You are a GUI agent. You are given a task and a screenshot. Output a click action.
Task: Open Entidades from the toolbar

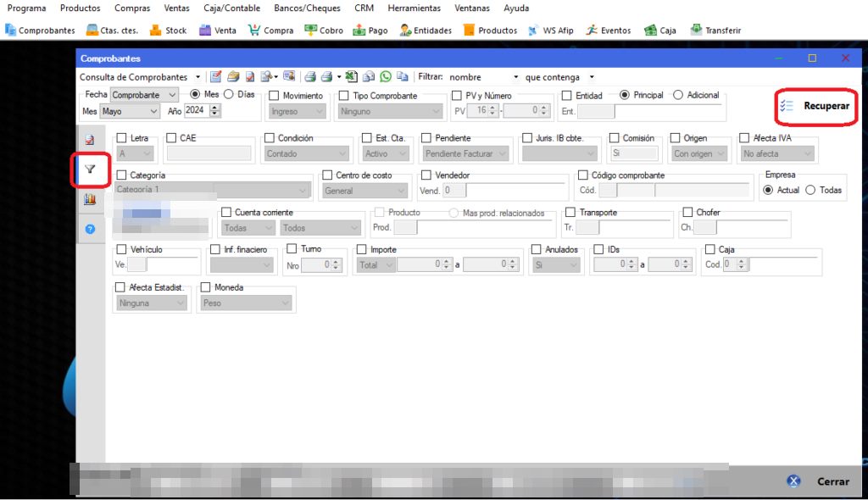[x=426, y=31]
